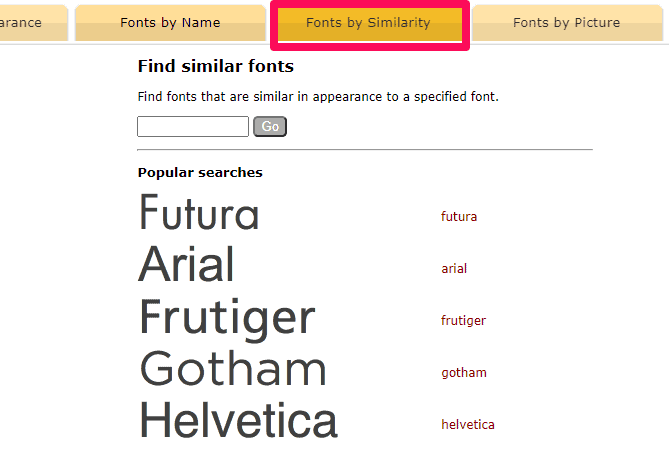
Task: Open the helvetica text link
Action: [468, 425]
